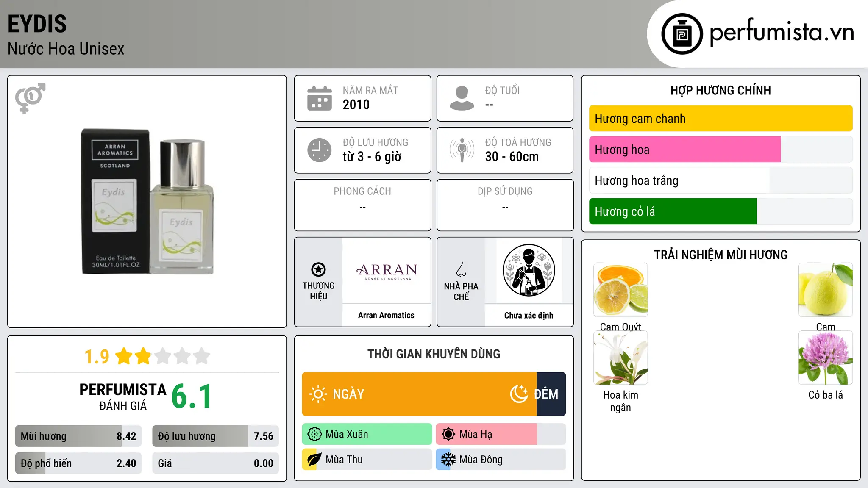Click the longevity value từ 3 - 6 giờ

372,157
